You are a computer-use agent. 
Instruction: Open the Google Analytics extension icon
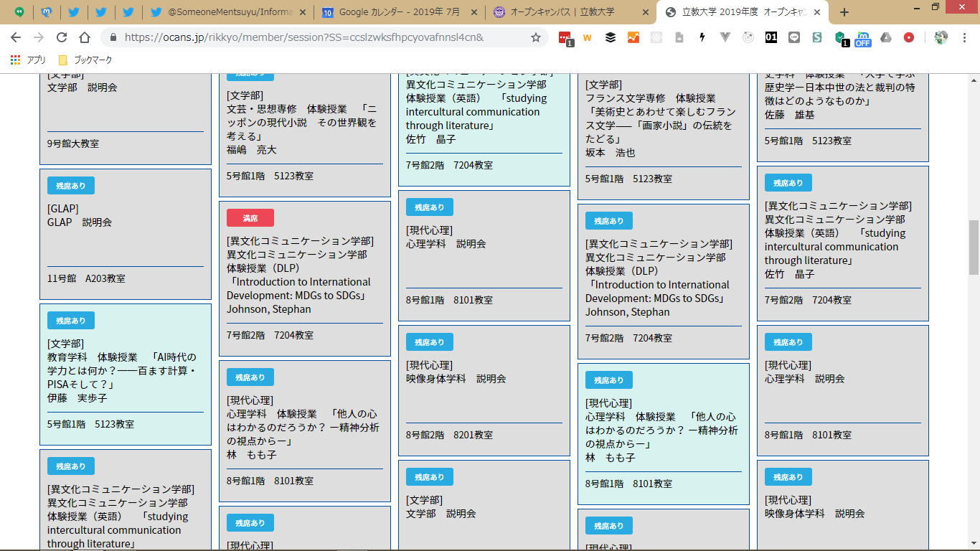(x=633, y=37)
